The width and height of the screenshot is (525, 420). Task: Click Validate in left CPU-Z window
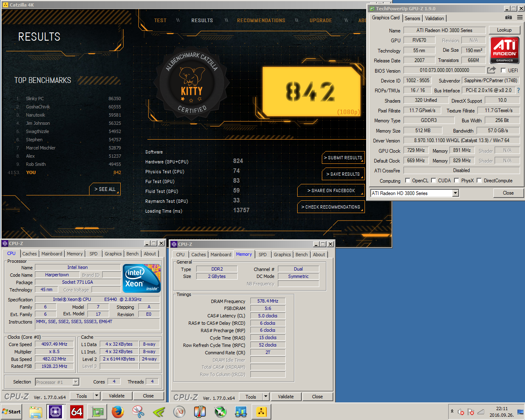pyautogui.click(x=117, y=396)
